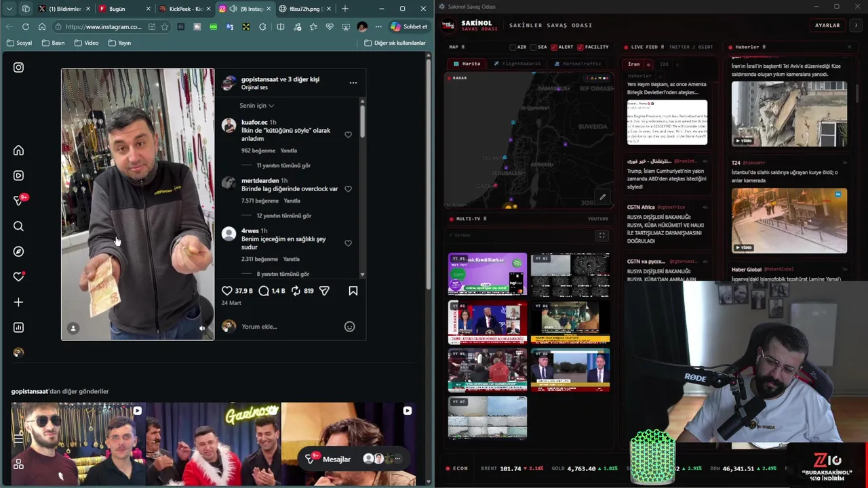Open Instagram home via the house icon
Image resolution: width=868 pixels, height=488 pixels.
[x=18, y=150]
